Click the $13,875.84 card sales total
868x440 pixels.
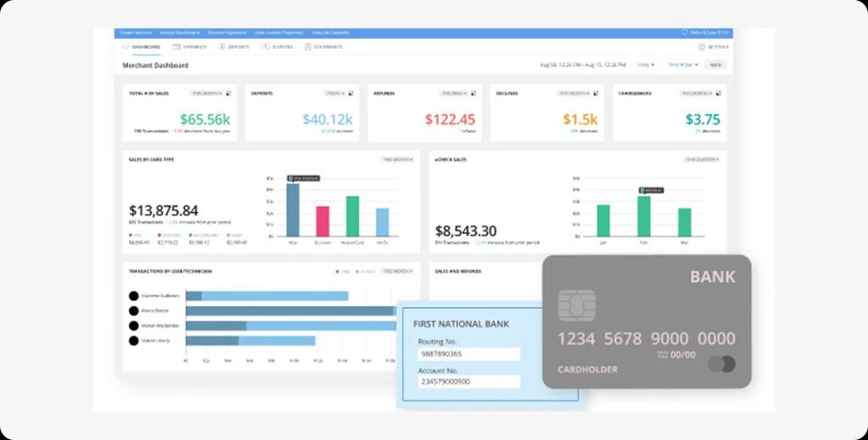pos(164,210)
